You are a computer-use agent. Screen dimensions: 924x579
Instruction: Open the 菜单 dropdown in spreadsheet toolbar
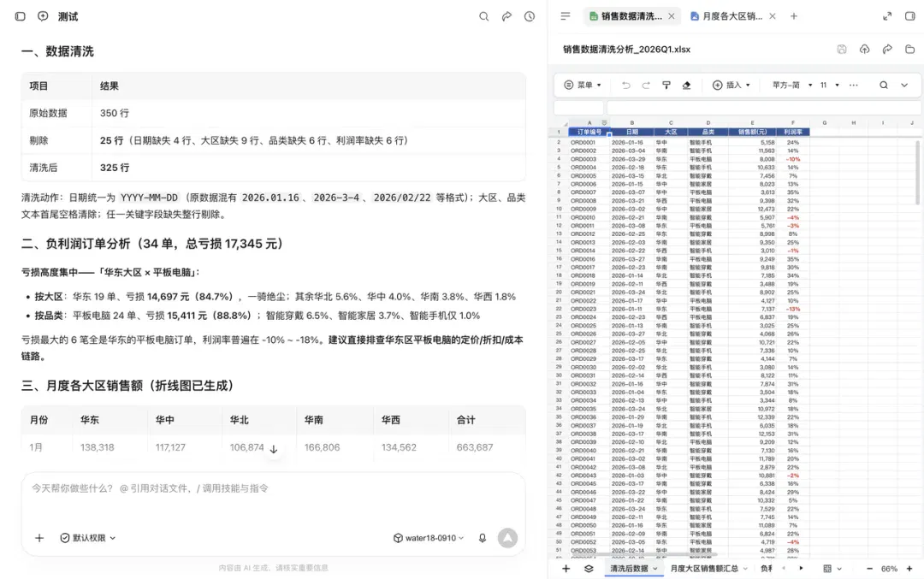coord(583,86)
